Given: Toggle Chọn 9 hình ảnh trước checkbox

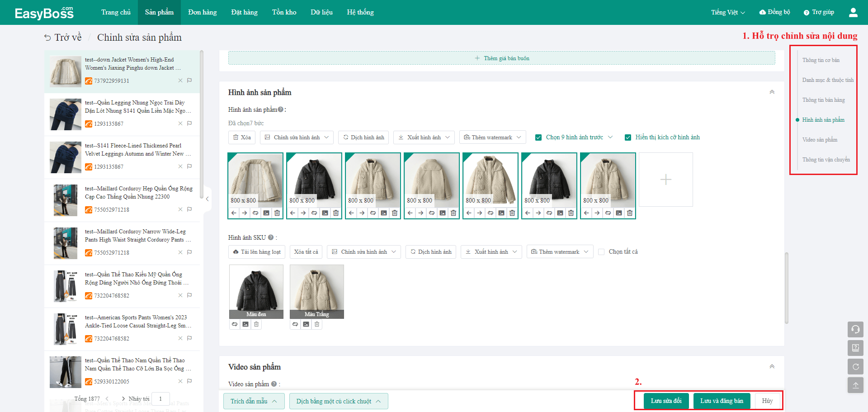Looking at the screenshot, I should point(538,137).
